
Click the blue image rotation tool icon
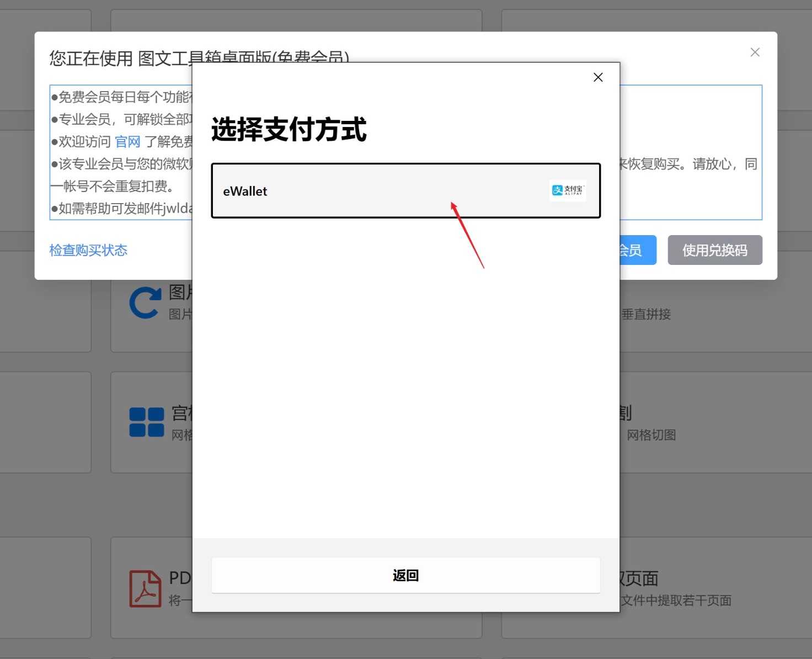pos(145,302)
